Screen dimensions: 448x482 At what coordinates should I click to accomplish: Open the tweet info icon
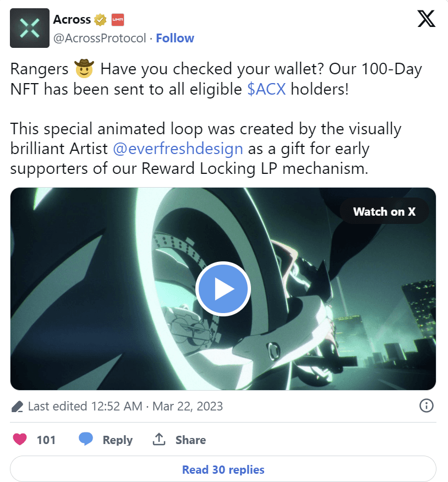(x=426, y=406)
